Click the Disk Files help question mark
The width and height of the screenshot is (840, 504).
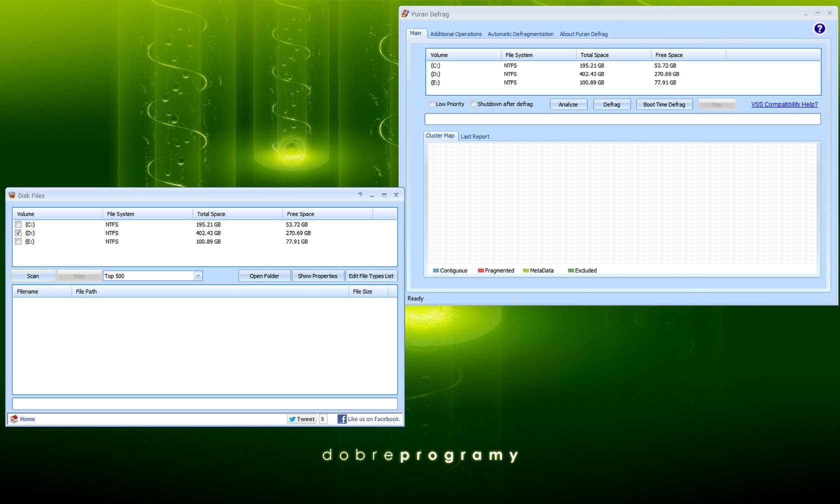coord(360,195)
